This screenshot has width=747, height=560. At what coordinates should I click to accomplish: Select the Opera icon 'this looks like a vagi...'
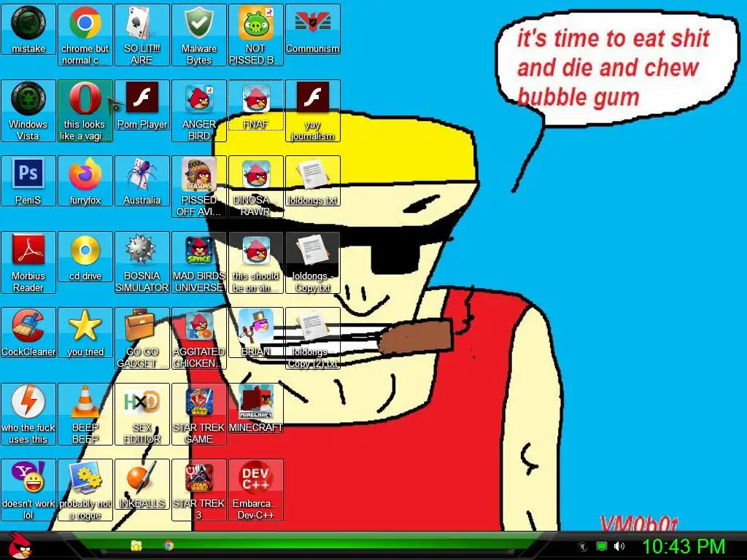(x=85, y=111)
